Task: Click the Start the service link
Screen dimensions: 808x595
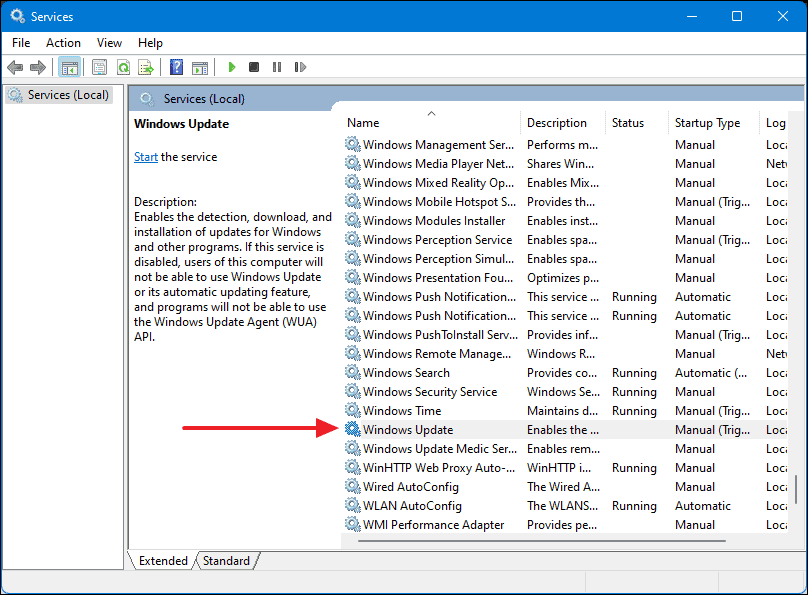Action: tap(146, 157)
